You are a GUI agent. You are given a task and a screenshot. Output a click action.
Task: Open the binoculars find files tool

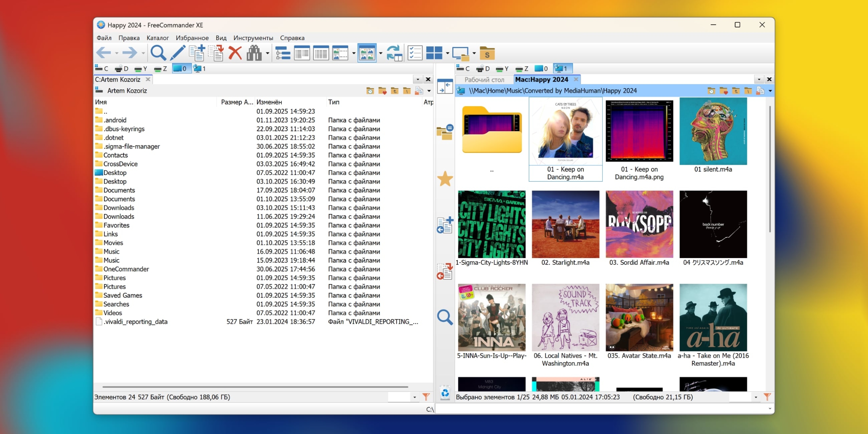coord(254,53)
